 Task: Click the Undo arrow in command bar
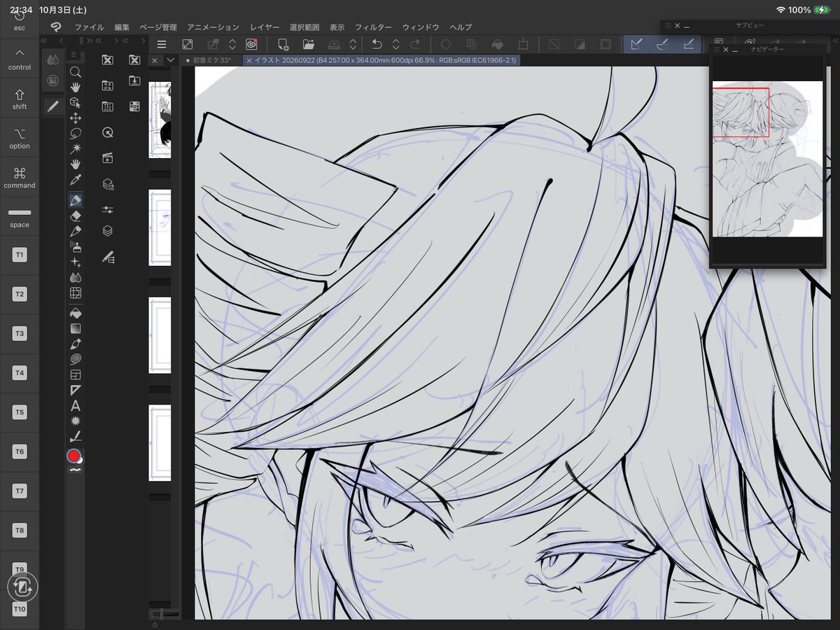[x=377, y=44]
